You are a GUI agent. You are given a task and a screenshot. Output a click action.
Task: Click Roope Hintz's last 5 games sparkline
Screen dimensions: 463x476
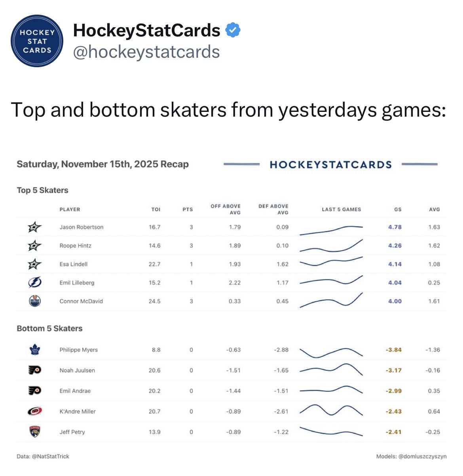[331, 246]
